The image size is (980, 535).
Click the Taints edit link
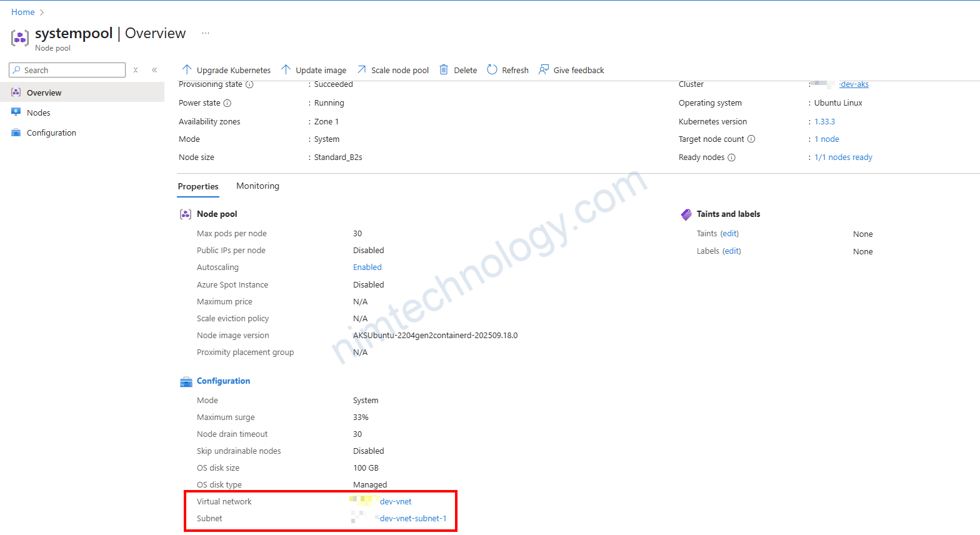(729, 234)
